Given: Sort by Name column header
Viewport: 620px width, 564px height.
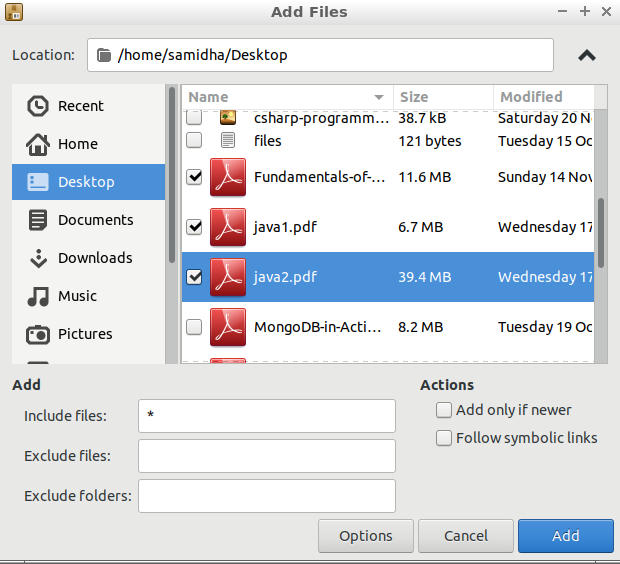Looking at the screenshot, I should coord(287,97).
